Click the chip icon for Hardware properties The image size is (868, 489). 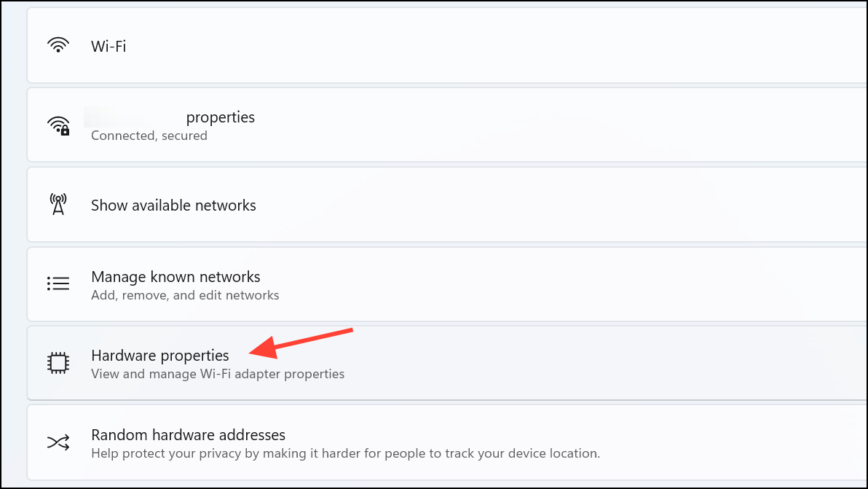pyautogui.click(x=58, y=364)
